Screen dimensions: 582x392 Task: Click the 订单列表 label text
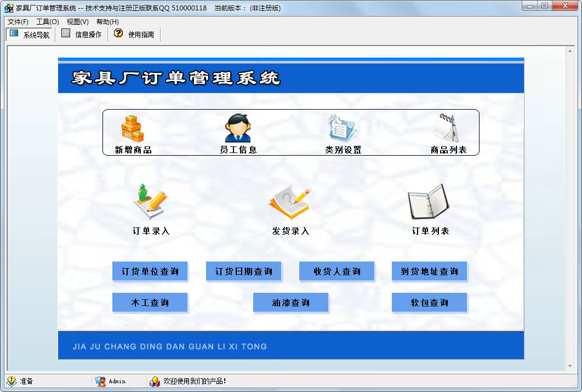pos(431,231)
